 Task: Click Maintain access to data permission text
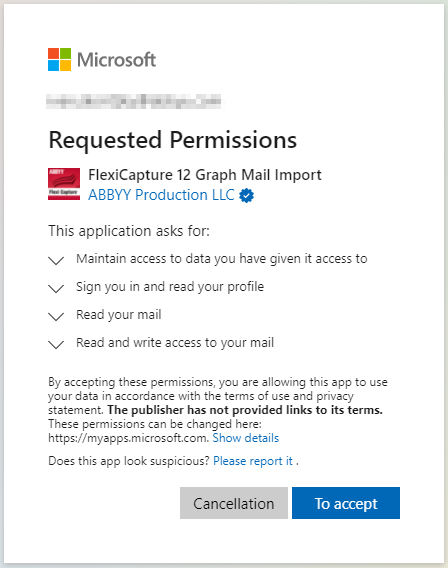[x=222, y=259]
